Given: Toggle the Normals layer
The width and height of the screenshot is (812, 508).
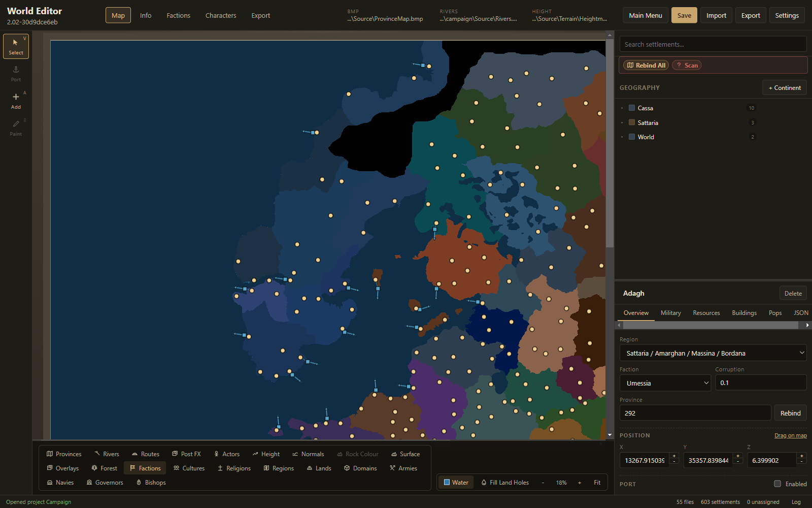Looking at the screenshot, I should click(x=308, y=454).
